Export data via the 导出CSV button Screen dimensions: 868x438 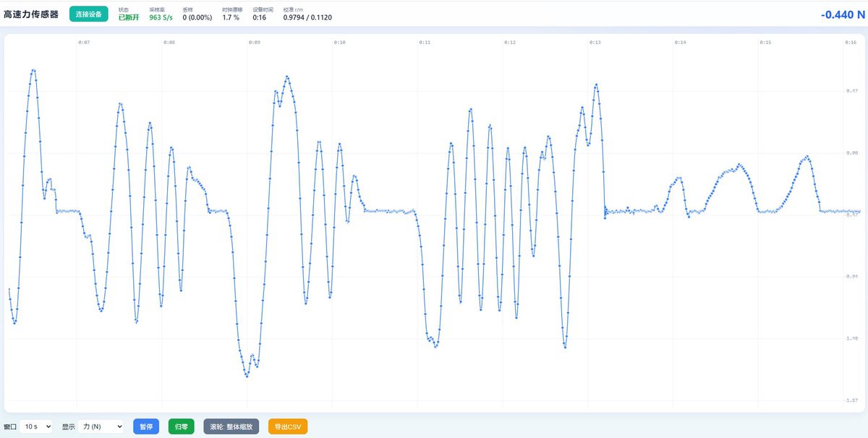(288, 427)
